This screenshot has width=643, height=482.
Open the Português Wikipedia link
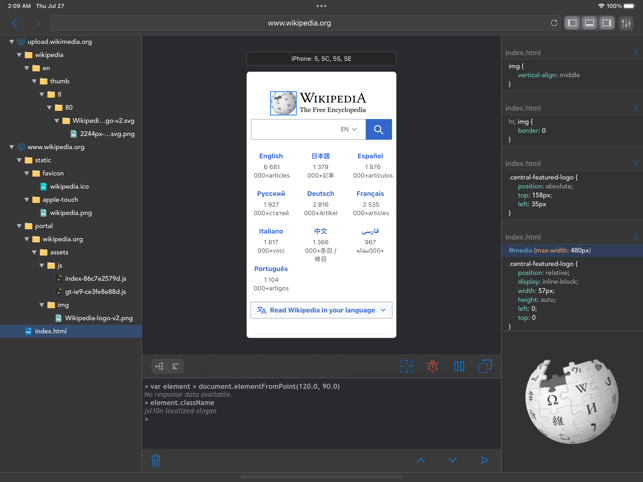pos(271,269)
